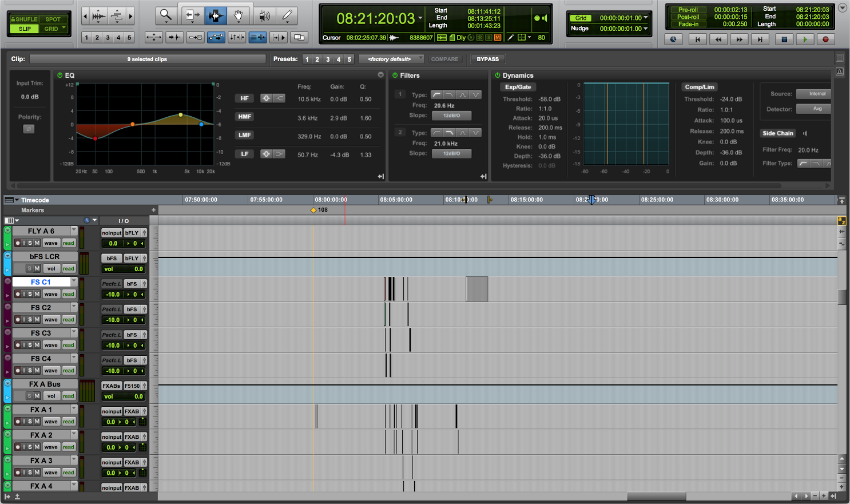850x504 pixels.
Task: Click the red LF EQ curve point
Action: pos(95,138)
